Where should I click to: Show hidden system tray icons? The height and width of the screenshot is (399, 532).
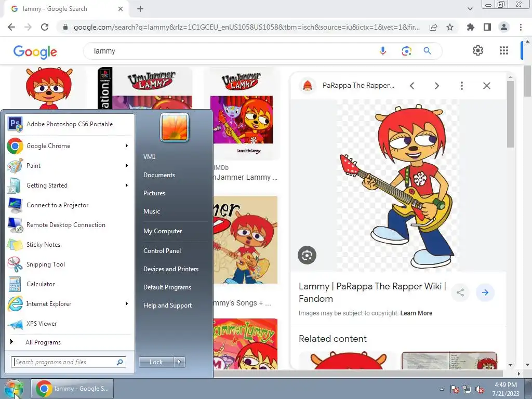click(x=442, y=389)
